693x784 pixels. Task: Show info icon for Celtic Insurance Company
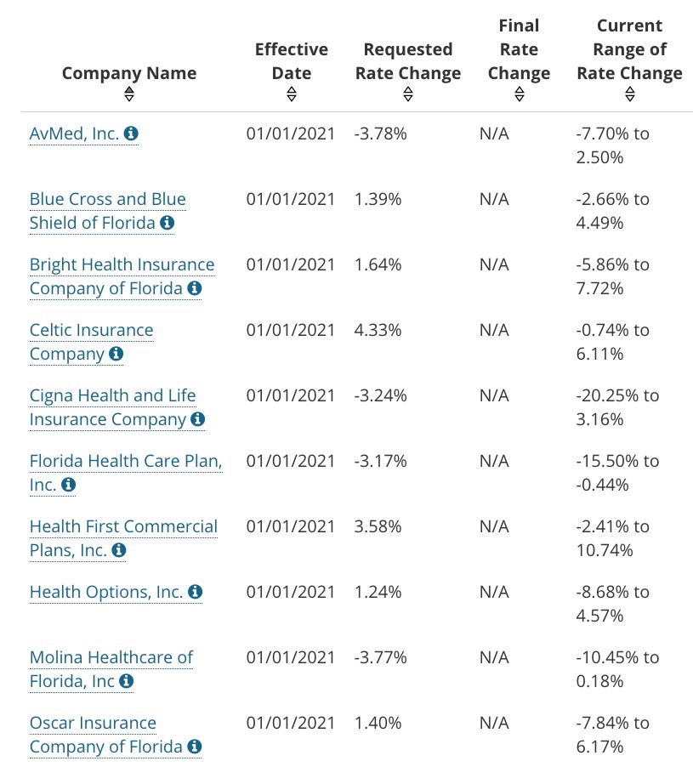click(x=116, y=354)
